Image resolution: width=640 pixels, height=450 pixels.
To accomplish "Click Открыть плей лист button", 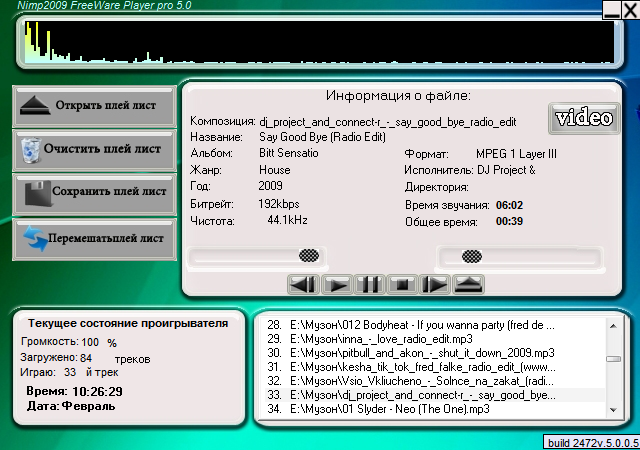I will (x=95, y=105).
